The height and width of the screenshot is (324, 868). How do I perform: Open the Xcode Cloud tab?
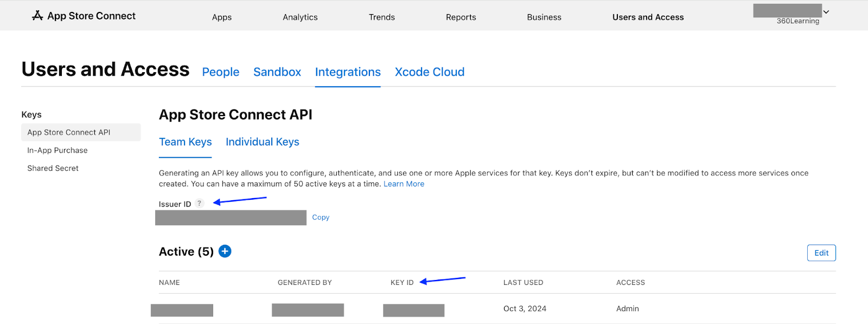click(x=429, y=72)
